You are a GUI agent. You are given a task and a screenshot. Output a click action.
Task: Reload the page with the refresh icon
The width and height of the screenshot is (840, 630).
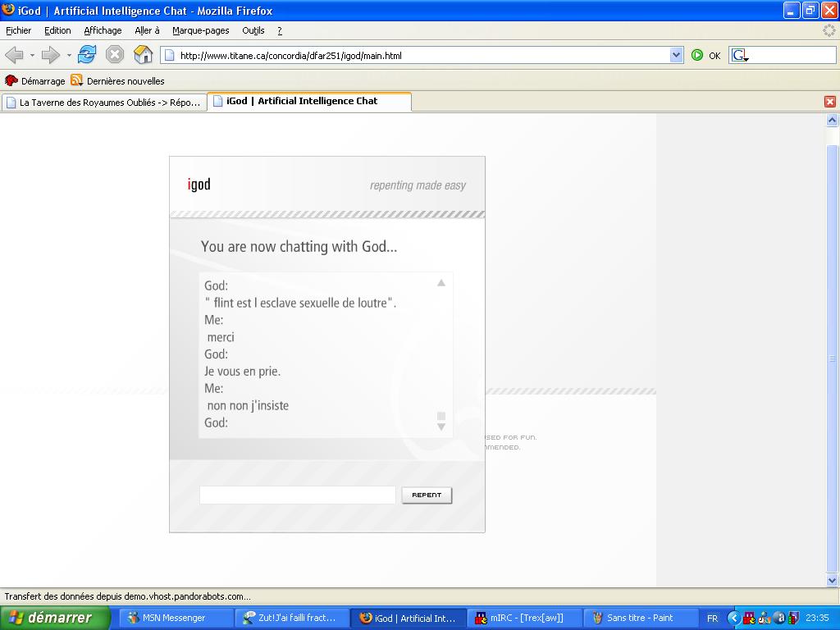tap(87, 55)
